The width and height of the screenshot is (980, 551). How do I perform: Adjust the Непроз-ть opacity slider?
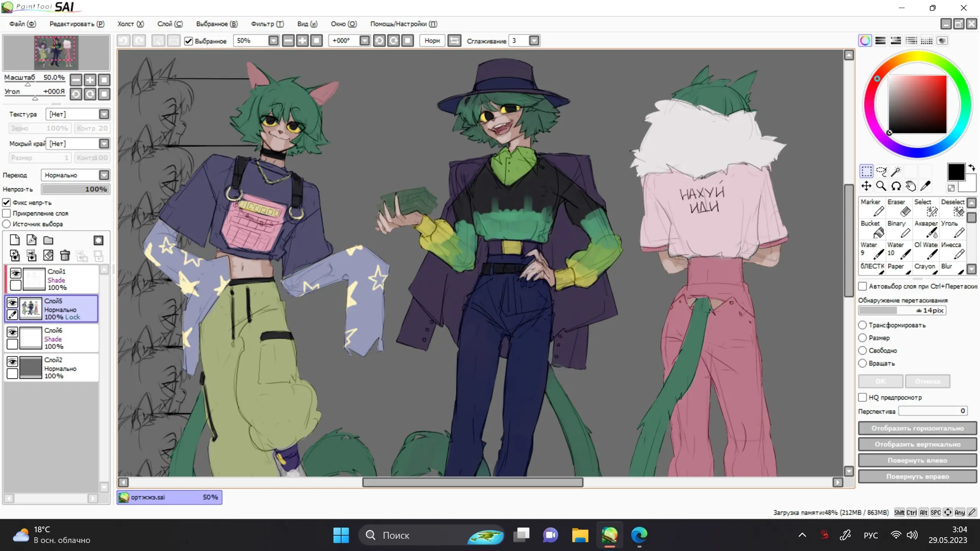pos(76,189)
